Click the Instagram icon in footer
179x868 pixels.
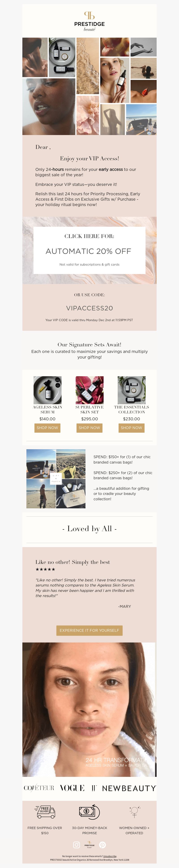[77, 844]
